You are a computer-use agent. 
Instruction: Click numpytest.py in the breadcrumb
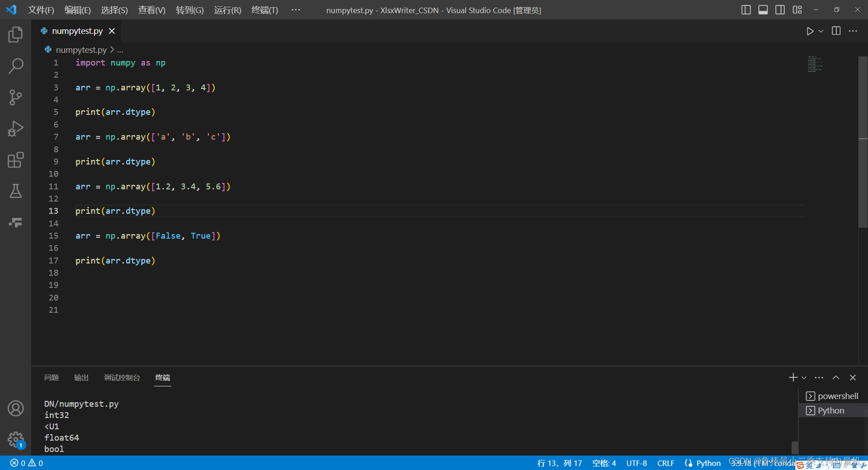pyautogui.click(x=81, y=50)
